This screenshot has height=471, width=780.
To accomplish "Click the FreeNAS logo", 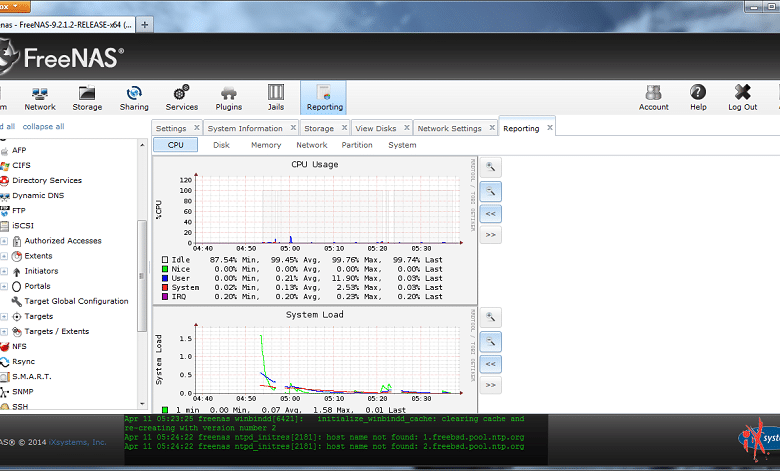I will [61, 58].
